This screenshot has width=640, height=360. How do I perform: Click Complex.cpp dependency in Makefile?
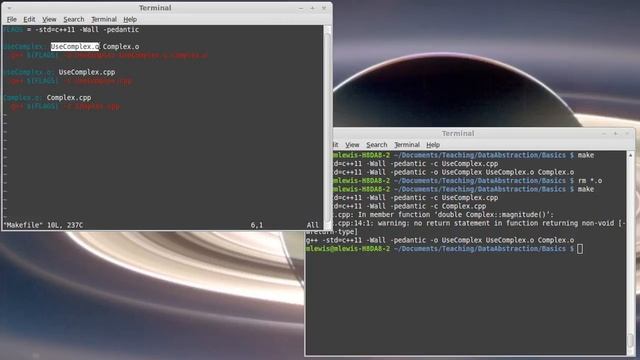coord(69,98)
